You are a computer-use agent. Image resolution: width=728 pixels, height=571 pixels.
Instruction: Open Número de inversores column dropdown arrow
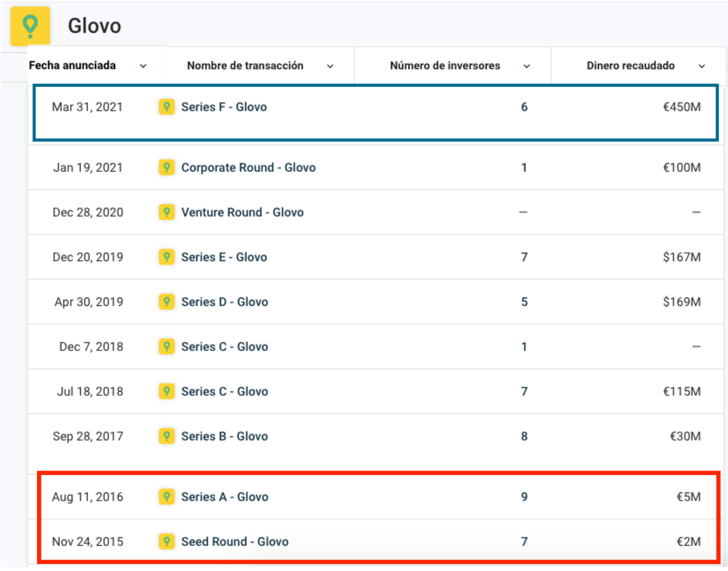527,66
